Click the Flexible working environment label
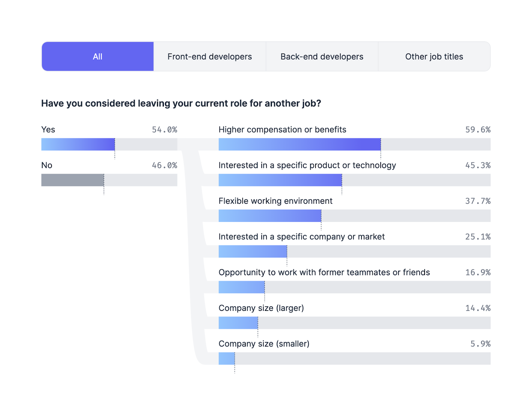The width and height of the screenshot is (532, 406). click(275, 201)
